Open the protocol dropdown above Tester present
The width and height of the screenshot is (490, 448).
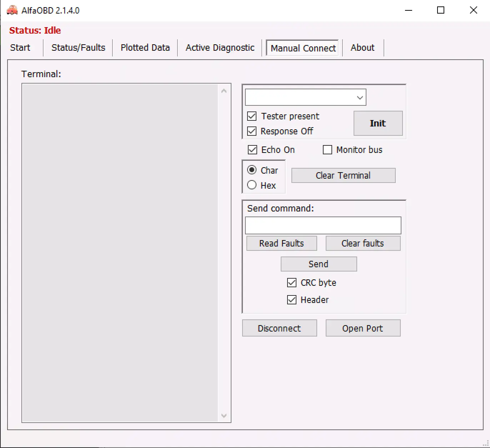[x=360, y=98]
